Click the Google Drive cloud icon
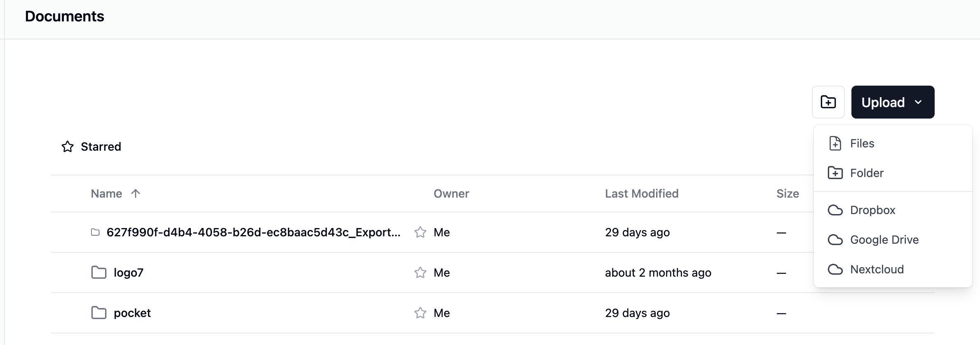The height and width of the screenshot is (345, 980). (836, 240)
